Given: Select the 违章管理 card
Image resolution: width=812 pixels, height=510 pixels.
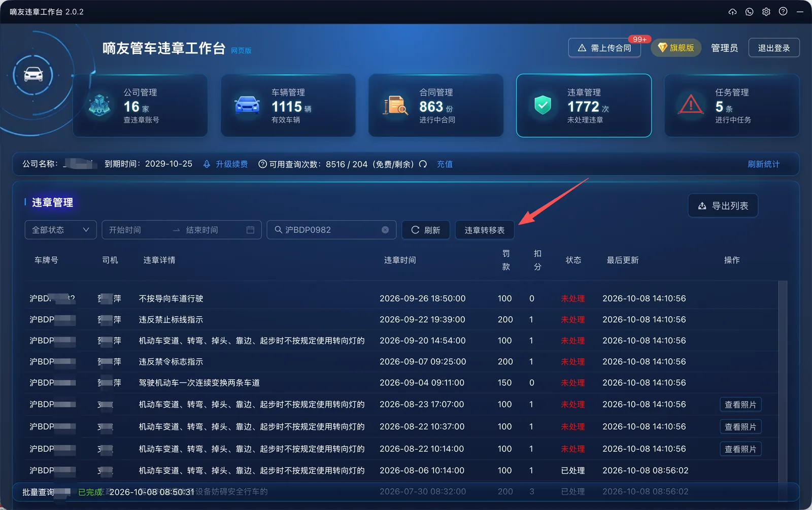Looking at the screenshot, I should point(584,106).
